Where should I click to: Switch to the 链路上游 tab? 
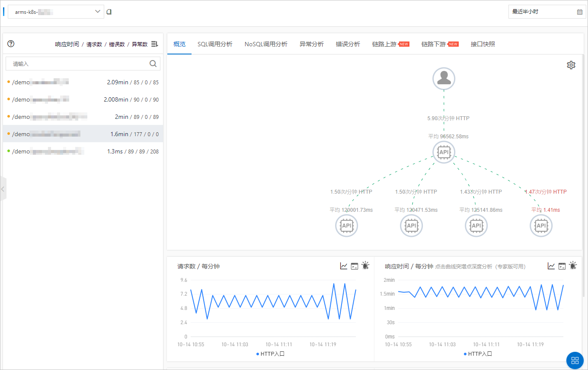point(390,44)
